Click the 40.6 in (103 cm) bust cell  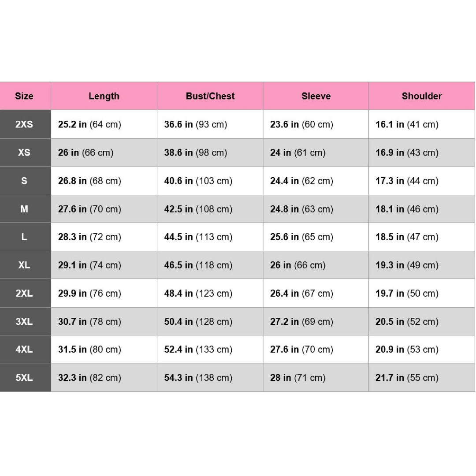click(198, 181)
